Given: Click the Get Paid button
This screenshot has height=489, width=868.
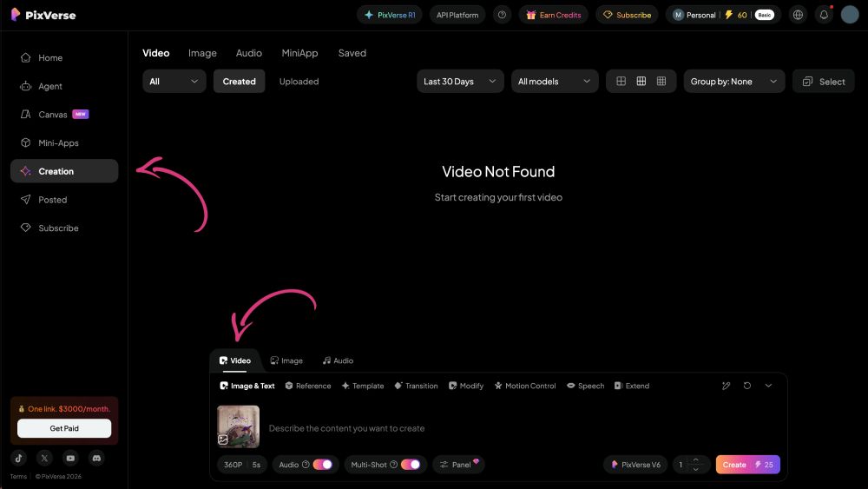Looking at the screenshot, I should (64, 428).
